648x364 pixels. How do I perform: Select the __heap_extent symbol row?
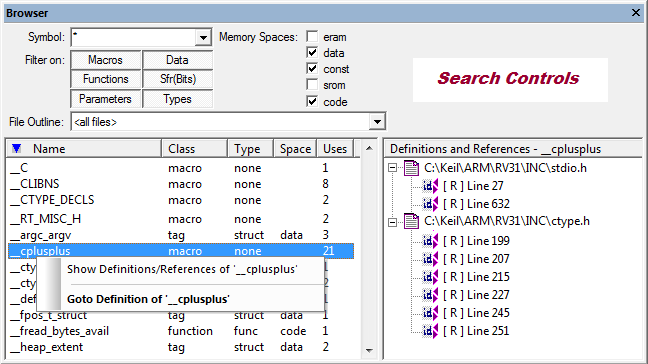[x=181, y=347]
